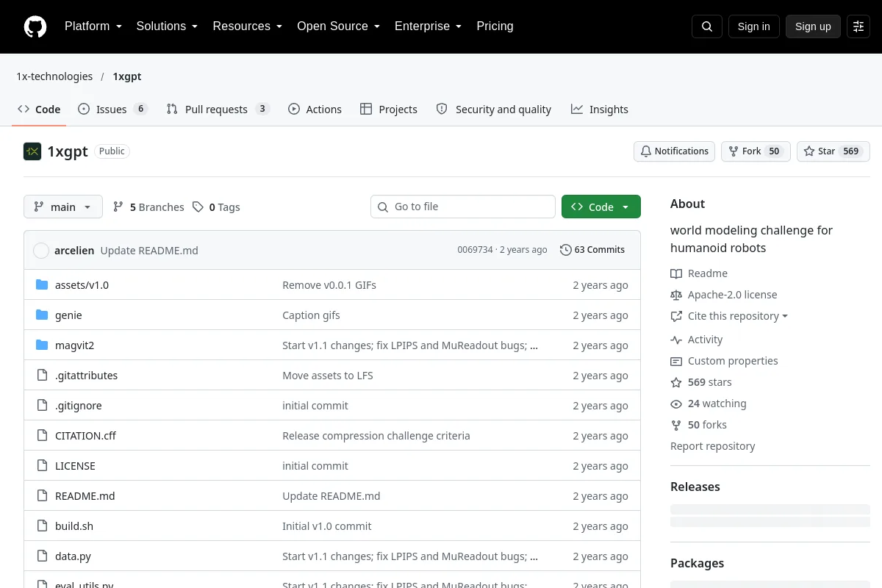Expand the Enterprise menu
Screen dimensions: 882x588
pos(428,26)
